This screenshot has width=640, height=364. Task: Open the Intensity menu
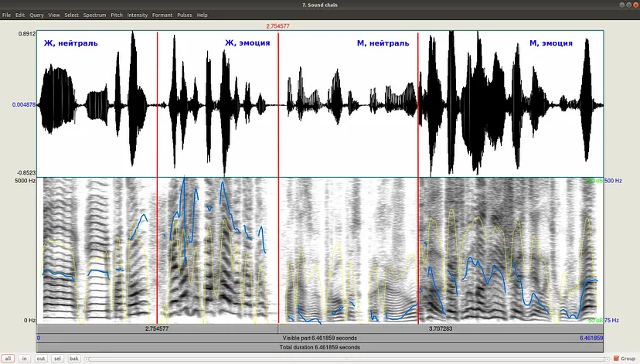(138, 15)
